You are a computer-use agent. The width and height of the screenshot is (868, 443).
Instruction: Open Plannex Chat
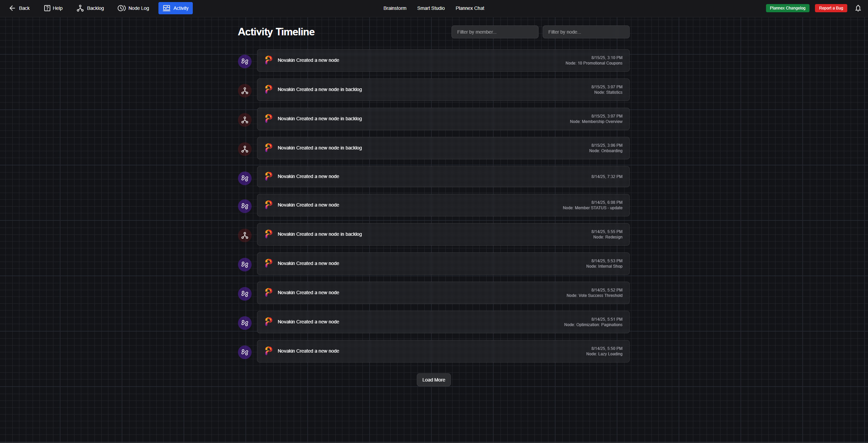470,8
